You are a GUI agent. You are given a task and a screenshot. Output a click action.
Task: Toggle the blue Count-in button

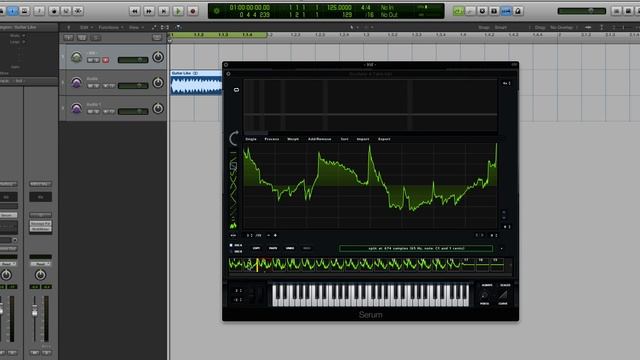[x=506, y=11]
